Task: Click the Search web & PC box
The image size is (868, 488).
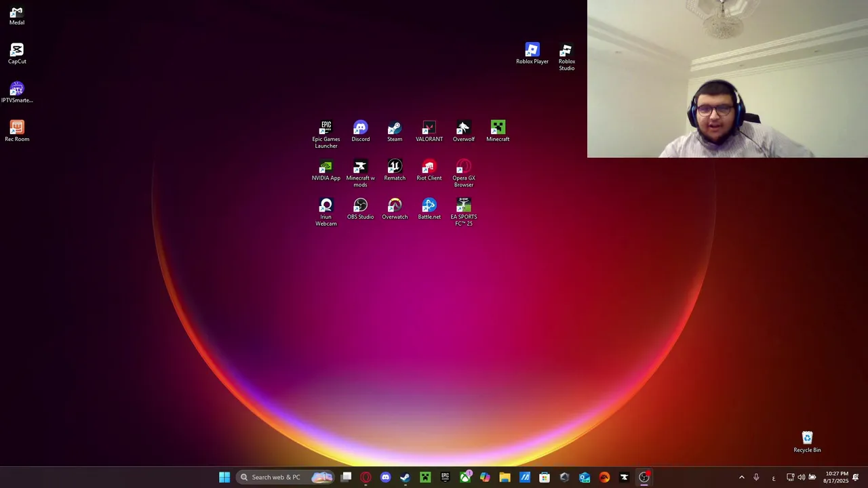Action: click(x=286, y=477)
